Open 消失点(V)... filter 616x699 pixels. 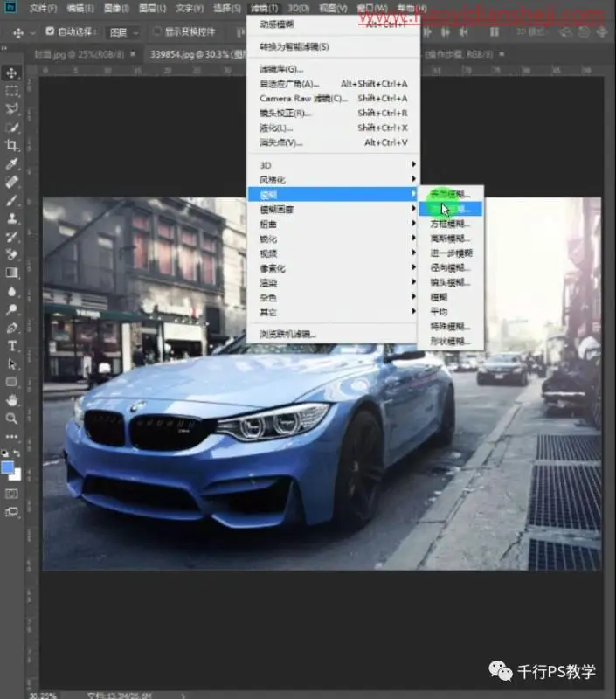pyautogui.click(x=333, y=142)
